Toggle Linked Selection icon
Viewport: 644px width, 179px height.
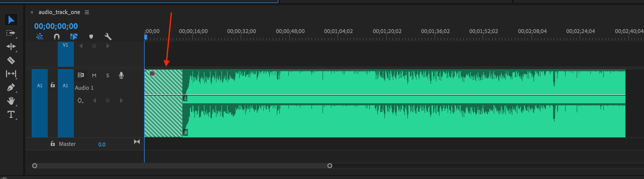(x=74, y=37)
